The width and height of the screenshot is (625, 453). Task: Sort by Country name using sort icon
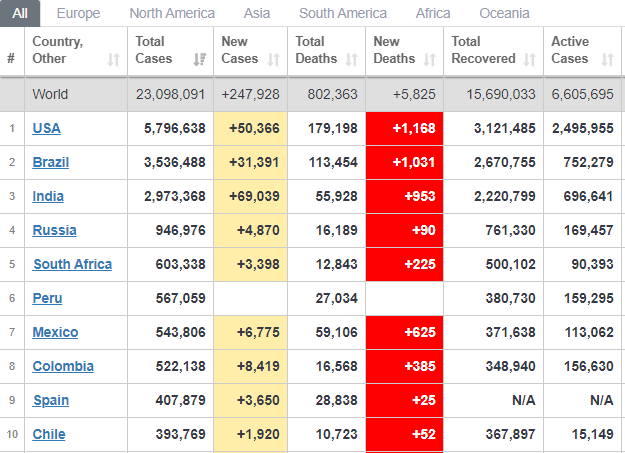[x=113, y=60]
